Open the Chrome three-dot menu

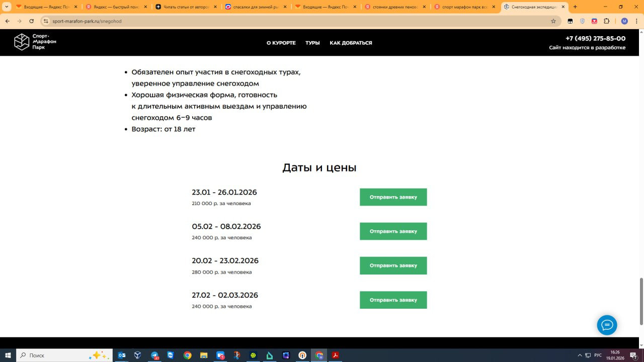pos(636,21)
